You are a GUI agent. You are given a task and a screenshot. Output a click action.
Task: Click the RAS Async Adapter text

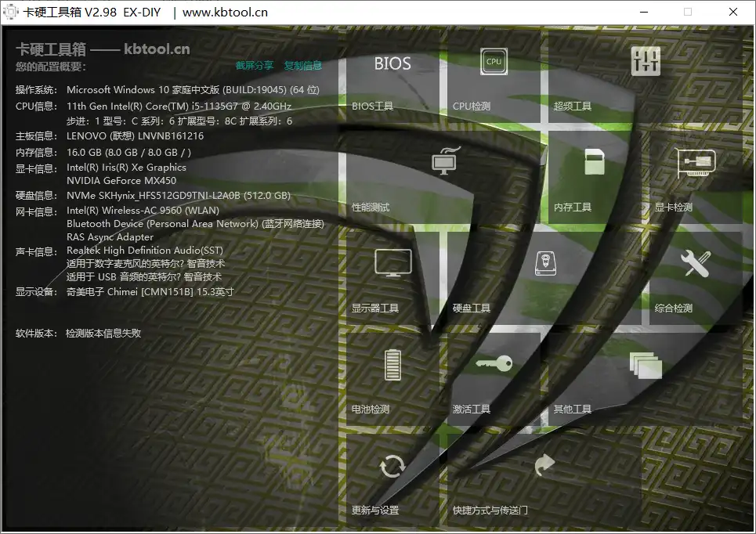tap(110, 237)
